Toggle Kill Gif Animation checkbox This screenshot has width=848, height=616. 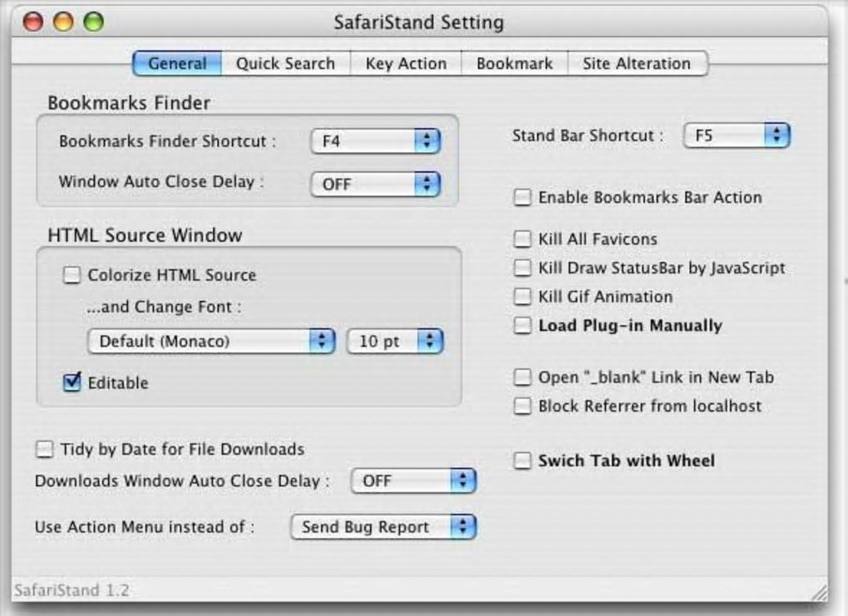[522, 297]
